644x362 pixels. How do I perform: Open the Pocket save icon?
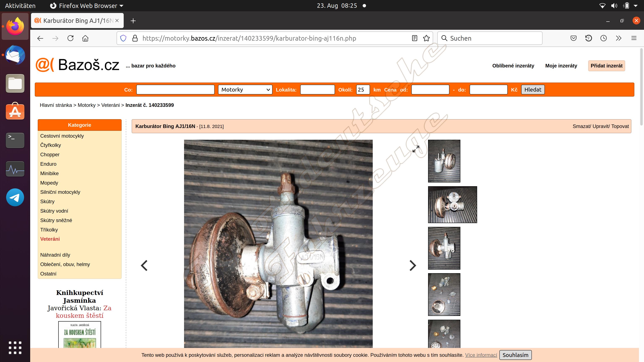point(574,38)
